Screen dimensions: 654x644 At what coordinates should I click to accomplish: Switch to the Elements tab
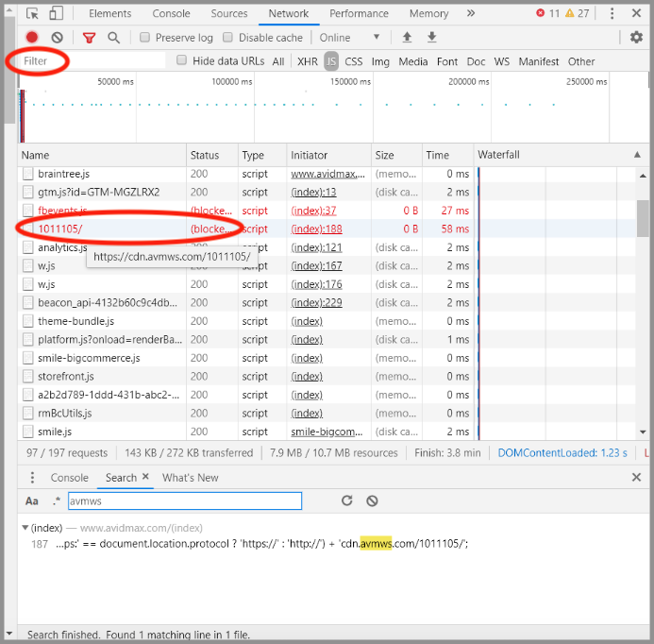109,13
